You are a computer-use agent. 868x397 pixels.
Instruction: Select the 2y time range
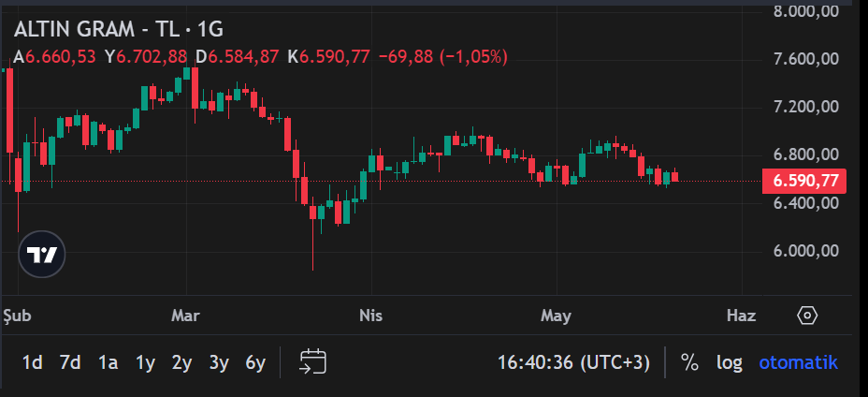pos(181,363)
